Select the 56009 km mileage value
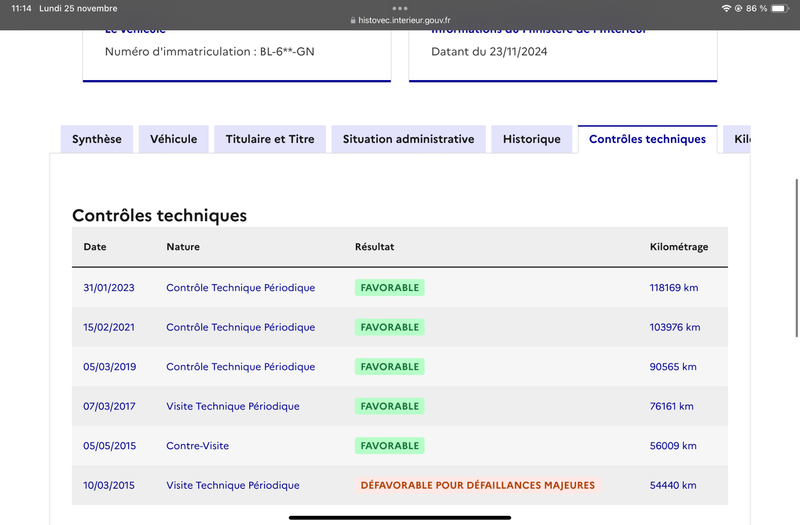This screenshot has height=525, width=800. 673,446
